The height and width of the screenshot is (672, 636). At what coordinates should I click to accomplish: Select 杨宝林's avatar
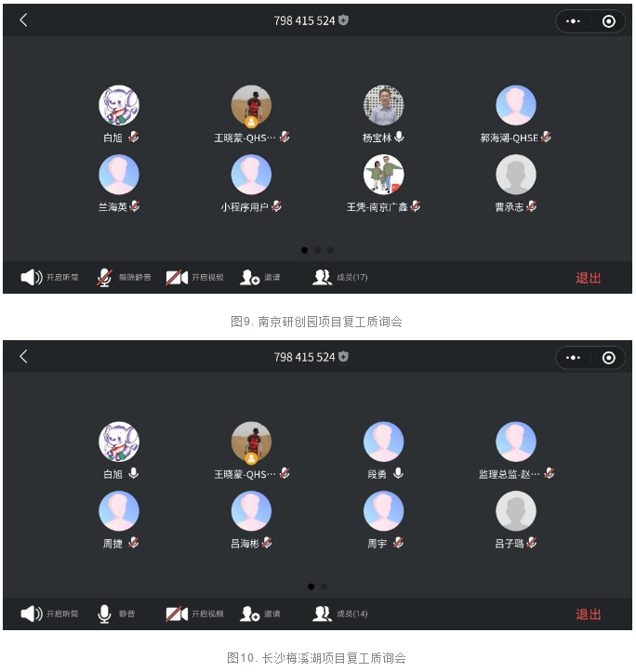(383, 105)
